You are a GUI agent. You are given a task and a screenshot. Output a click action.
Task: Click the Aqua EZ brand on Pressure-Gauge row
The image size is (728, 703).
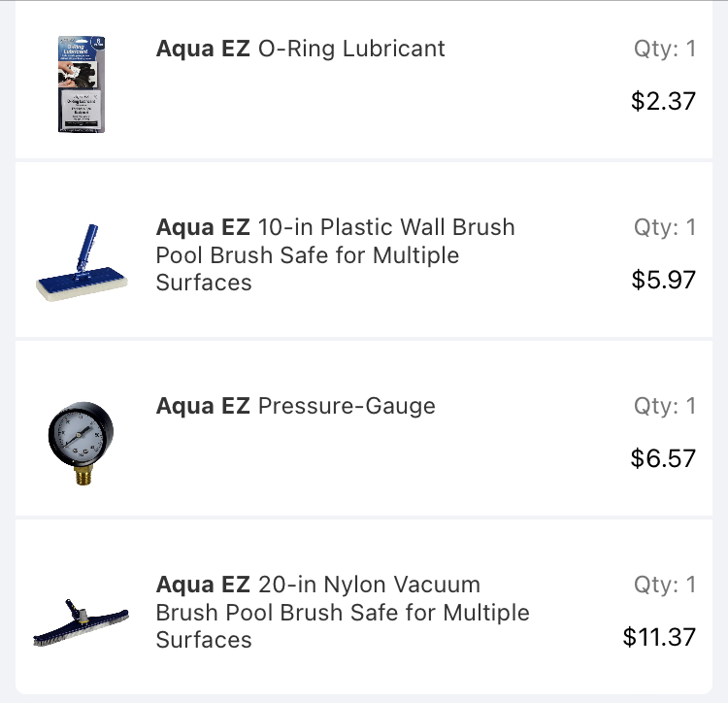(203, 406)
